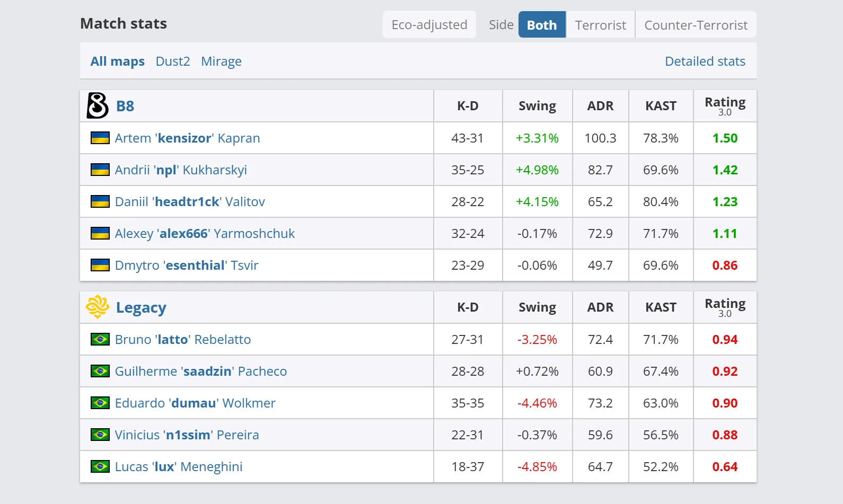Viewport: 843px width, 504px height.
Task: Select the Both sides filter
Action: click(541, 25)
